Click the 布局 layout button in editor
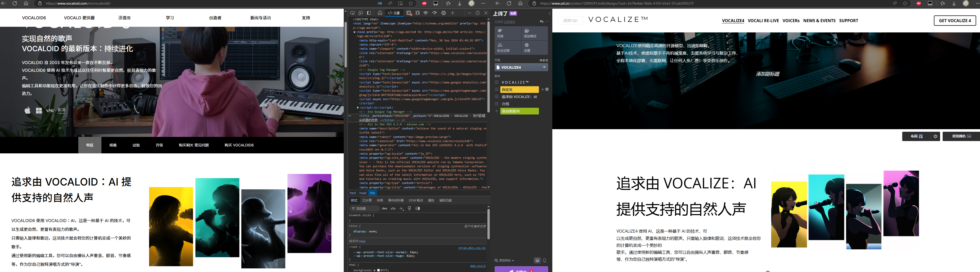Screen dimensions: 980x272 pos(916,136)
